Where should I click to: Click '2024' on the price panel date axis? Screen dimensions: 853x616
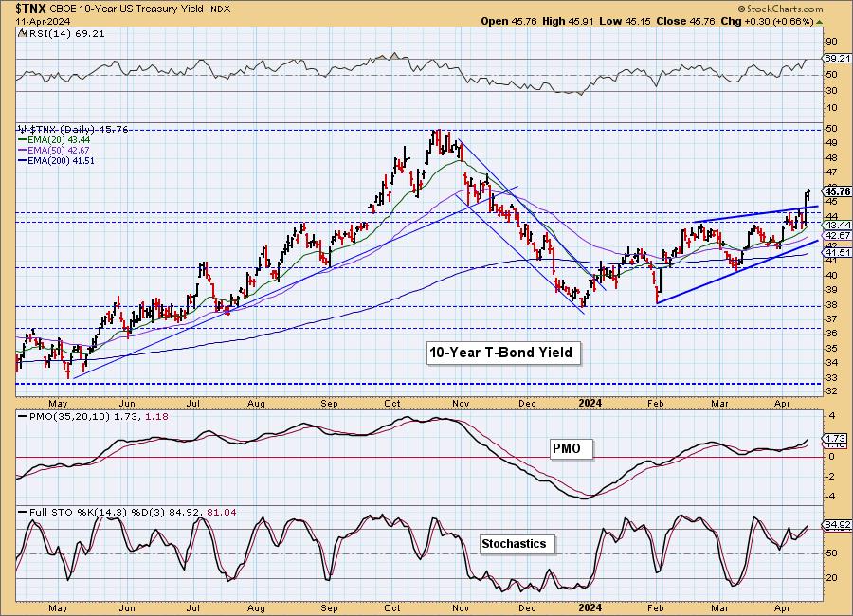590,403
